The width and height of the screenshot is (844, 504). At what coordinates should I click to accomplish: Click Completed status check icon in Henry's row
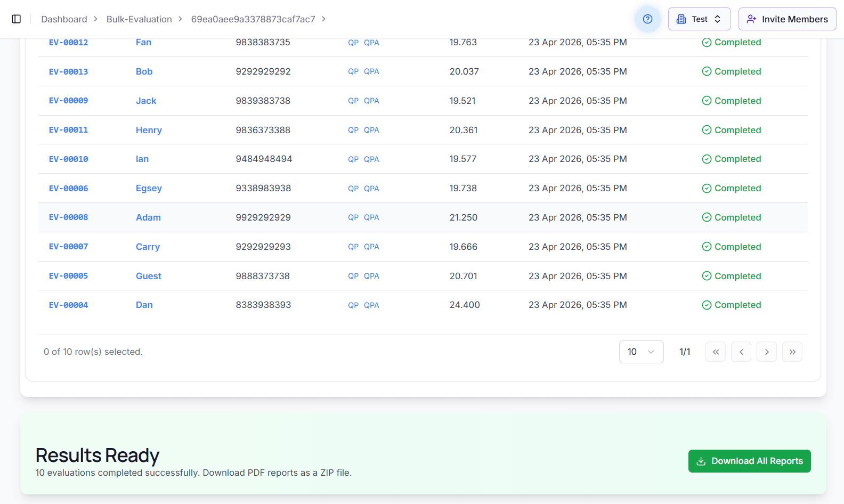[707, 130]
